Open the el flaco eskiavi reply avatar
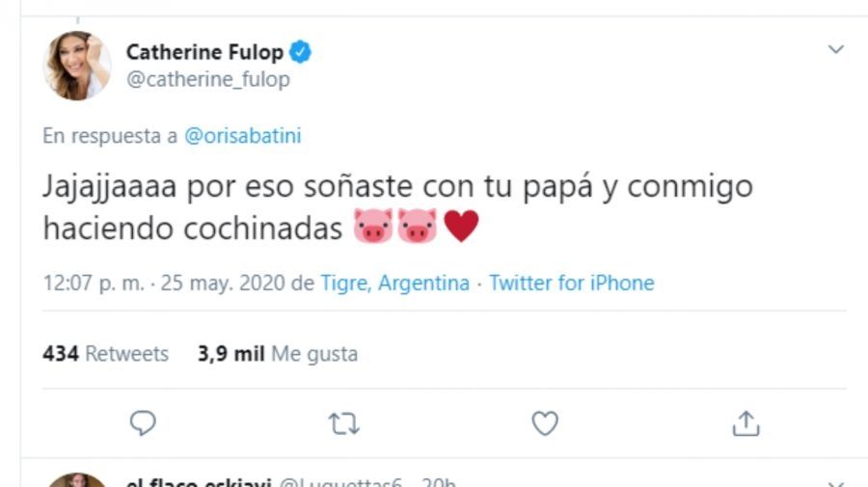 (x=76, y=481)
